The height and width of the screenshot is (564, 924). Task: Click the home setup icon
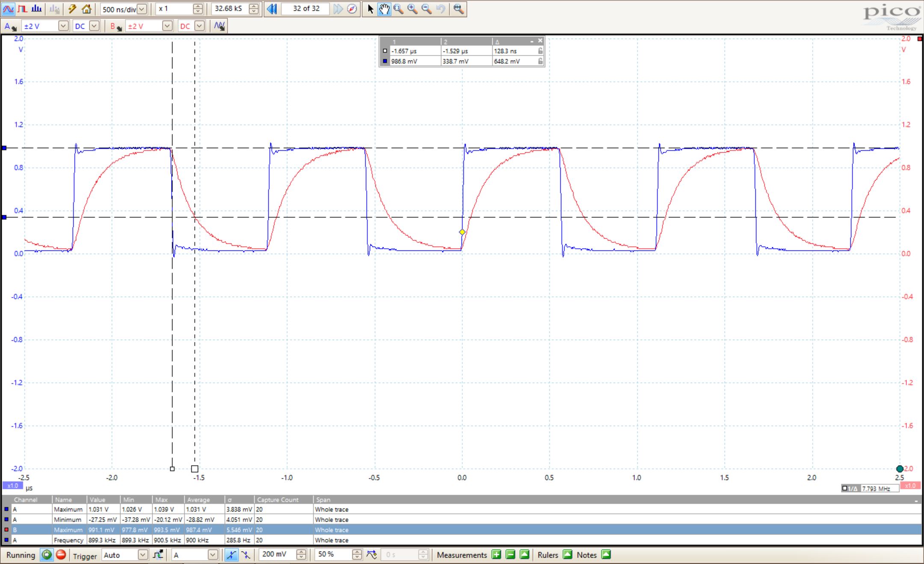(x=86, y=9)
